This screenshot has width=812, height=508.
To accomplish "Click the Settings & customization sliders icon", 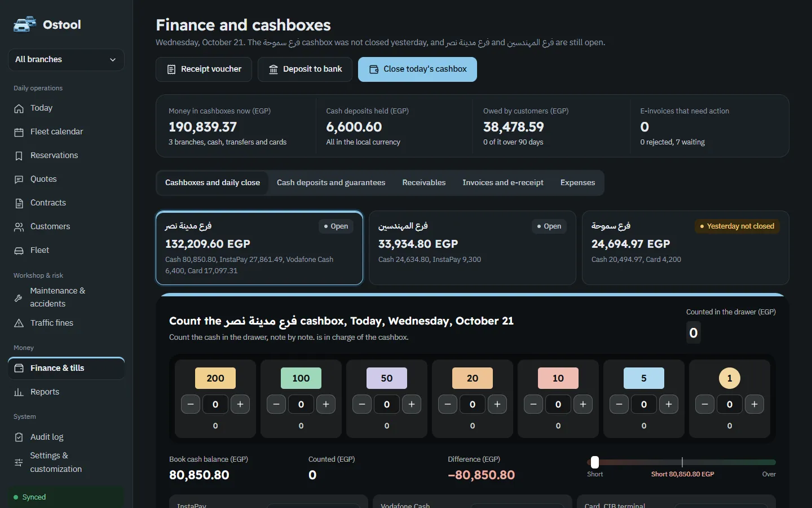I will tap(19, 462).
